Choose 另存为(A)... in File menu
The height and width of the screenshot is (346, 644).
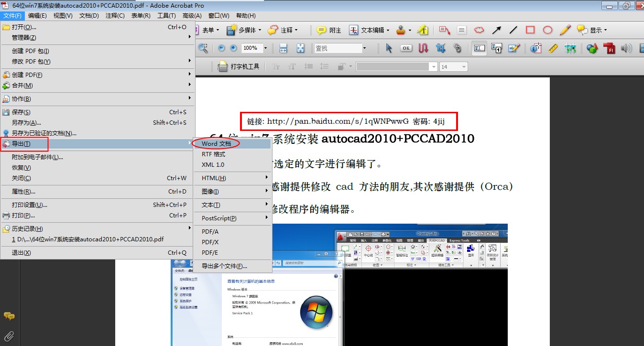coord(98,123)
